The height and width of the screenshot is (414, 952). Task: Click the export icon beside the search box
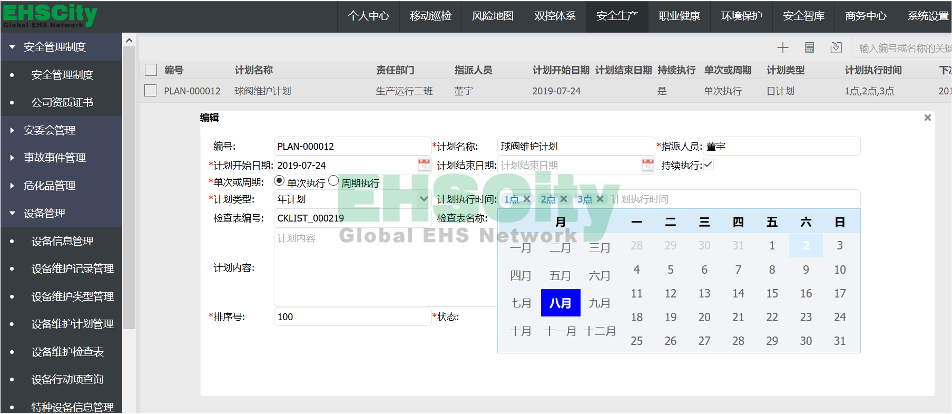pyautogui.click(x=836, y=48)
